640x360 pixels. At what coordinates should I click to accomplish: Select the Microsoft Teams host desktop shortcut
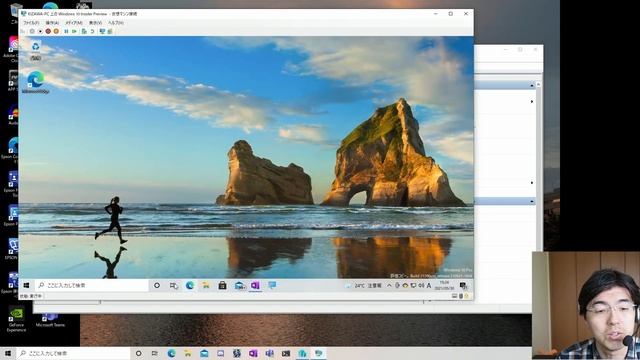click(50, 321)
